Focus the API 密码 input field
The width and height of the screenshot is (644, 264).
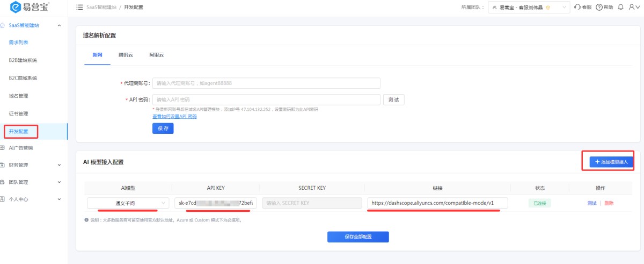pos(266,99)
